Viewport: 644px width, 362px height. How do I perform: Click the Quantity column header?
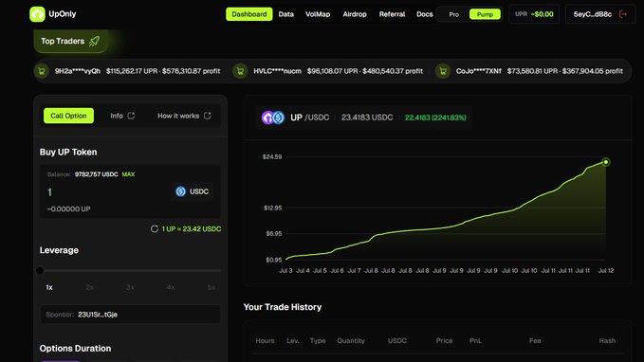tap(351, 340)
